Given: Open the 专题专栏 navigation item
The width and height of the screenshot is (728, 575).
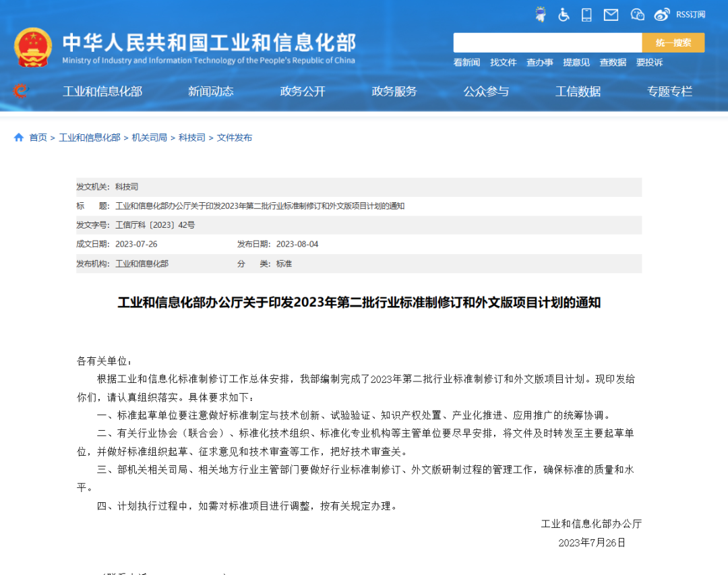Looking at the screenshot, I should (669, 92).
